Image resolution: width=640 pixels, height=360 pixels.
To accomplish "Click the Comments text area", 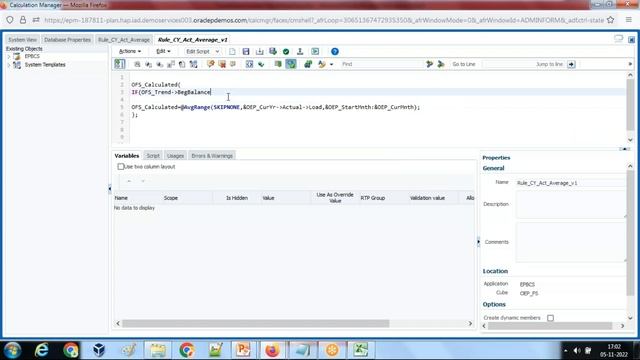I will 571,242.
